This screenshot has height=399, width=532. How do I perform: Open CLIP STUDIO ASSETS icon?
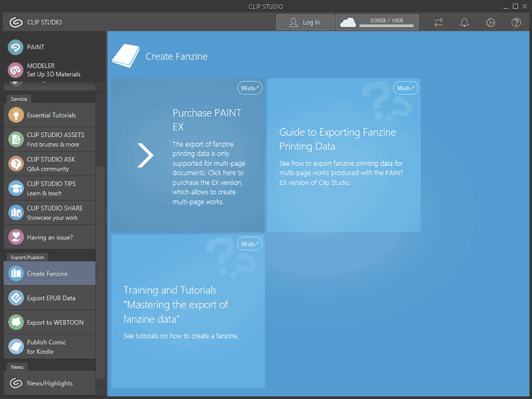coord(16,139)
